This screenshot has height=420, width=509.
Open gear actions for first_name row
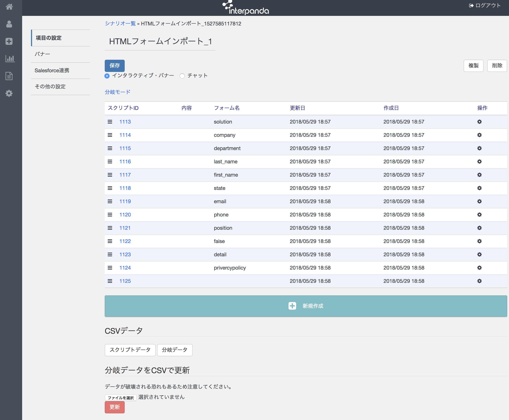coord(479,175)
